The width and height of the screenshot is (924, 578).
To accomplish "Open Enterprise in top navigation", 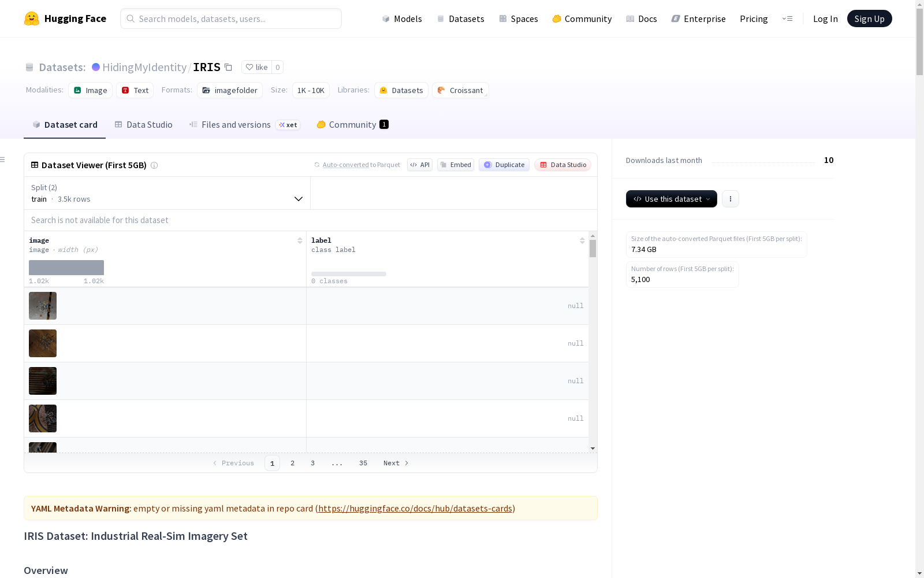I will 699,18.
